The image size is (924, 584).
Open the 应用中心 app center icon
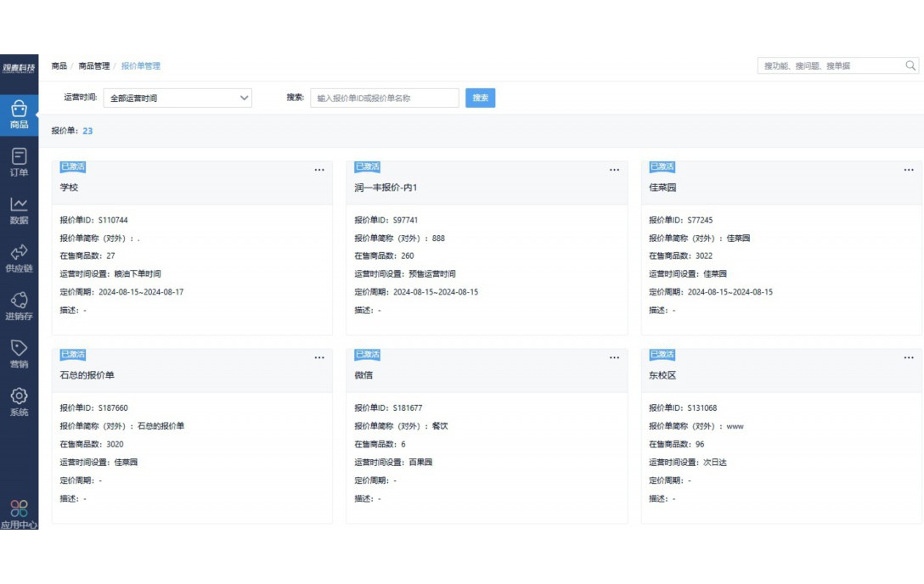tap(20, 510)
